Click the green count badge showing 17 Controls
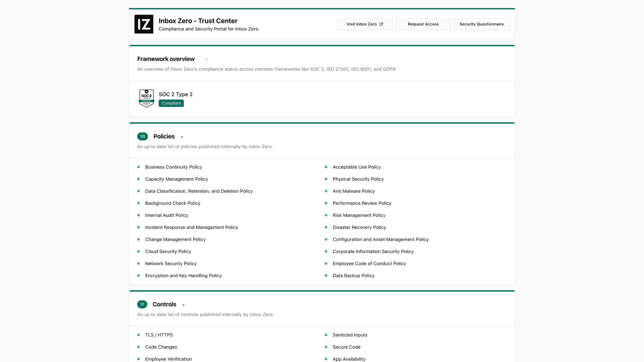 pyautogui.click(x=142, y=304)
